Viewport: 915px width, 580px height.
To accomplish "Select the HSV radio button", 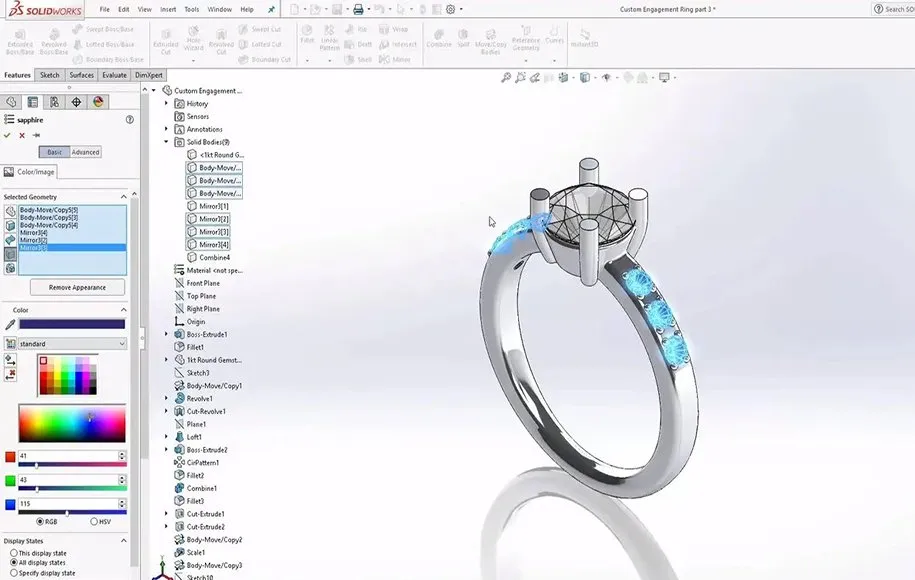I will tap(95, 521).
